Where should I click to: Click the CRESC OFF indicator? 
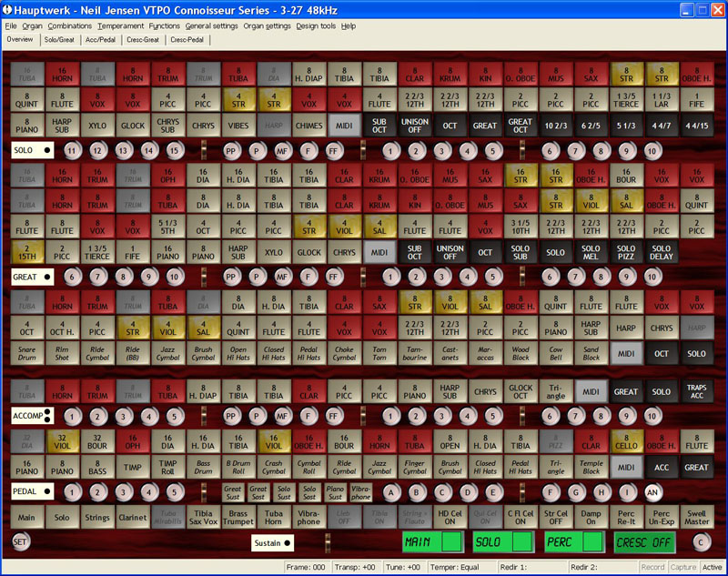coord(644,542)
